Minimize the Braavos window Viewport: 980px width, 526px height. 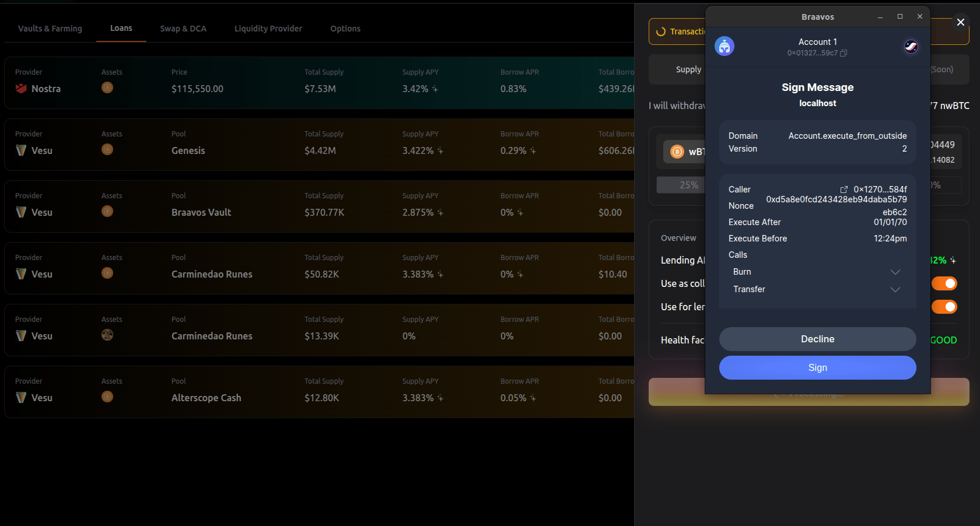coord(880,16)
